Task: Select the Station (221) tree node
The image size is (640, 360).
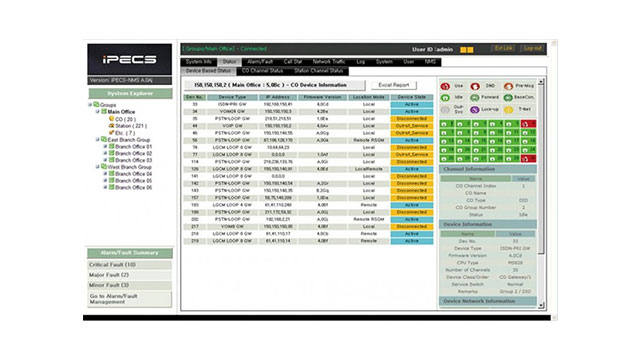Action: pyautogui.click(x=131, y=126)
